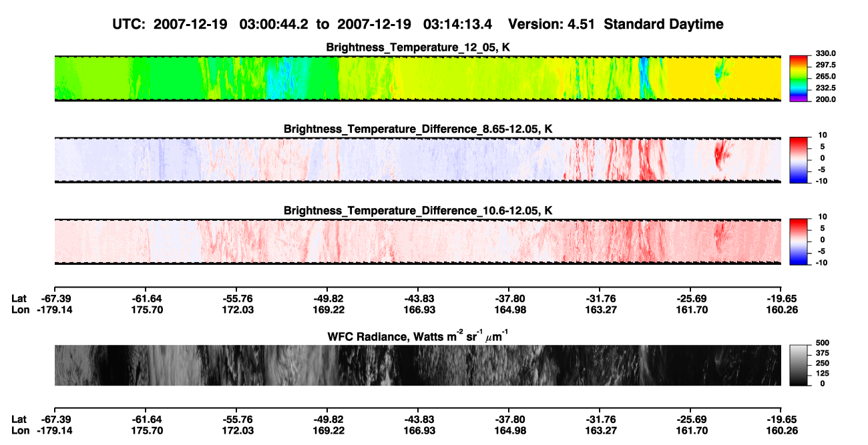Click lower axis tick label -19.65 / 160.26
The height and width of the screenshot is (445, 868).
(781, 425)
